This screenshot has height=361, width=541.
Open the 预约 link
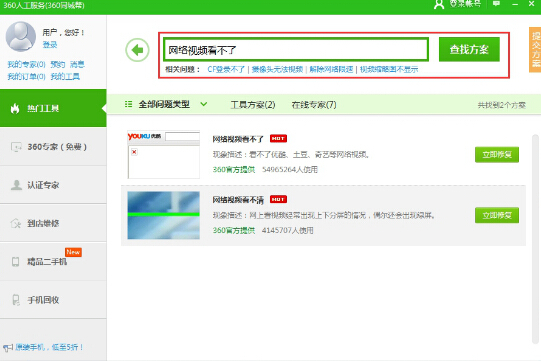[58, 64]
